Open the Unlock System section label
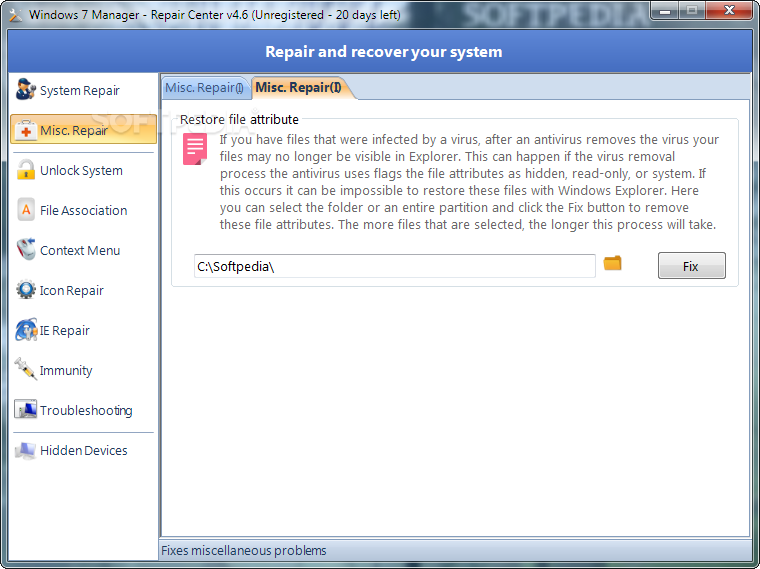The image size is (760, 569). tap(81, 171)
